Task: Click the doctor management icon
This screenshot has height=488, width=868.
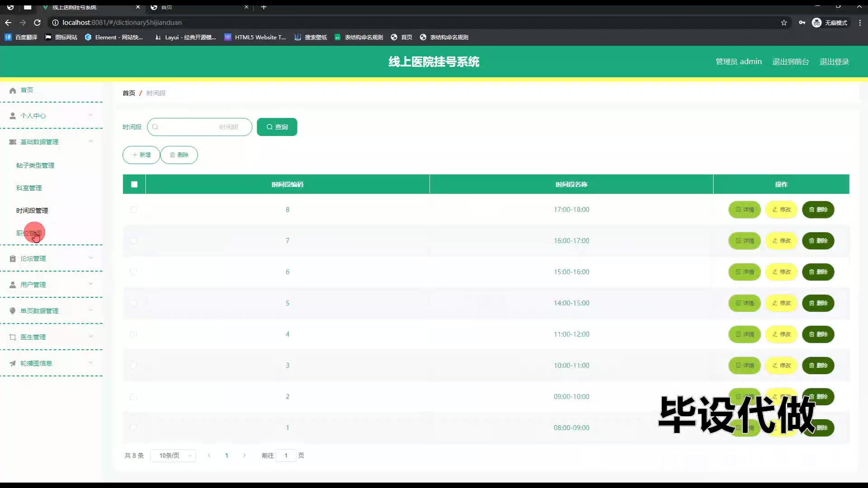Action: [13, 337]
